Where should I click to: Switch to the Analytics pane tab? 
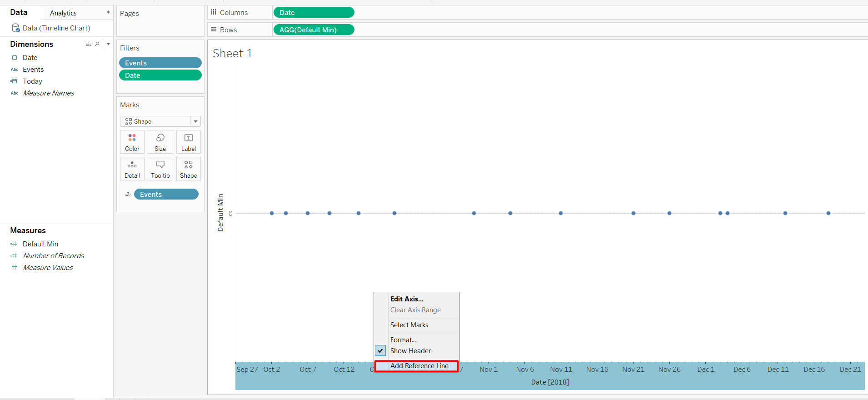(x=63, y=13)
